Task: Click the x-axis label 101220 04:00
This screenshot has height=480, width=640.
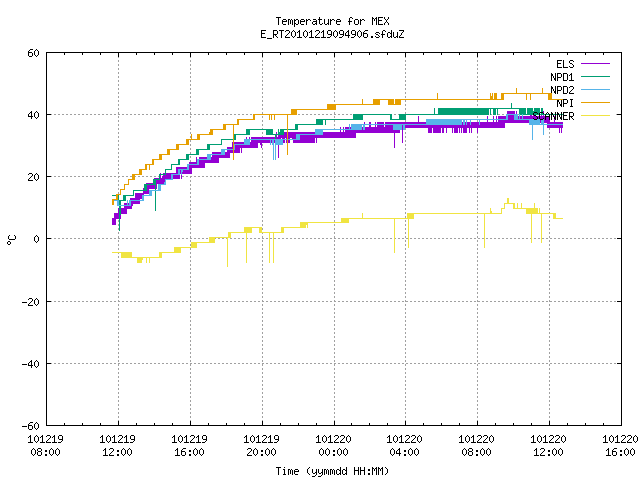Action: (404, 446)
